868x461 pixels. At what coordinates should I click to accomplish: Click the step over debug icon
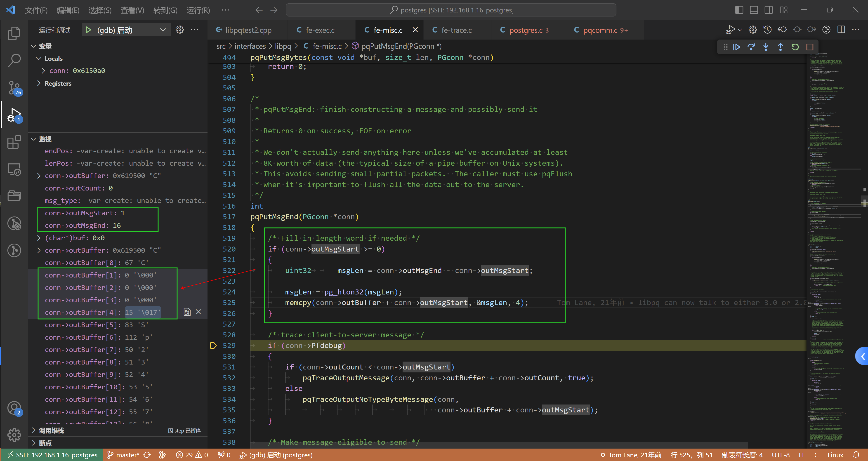click(751, 47)
